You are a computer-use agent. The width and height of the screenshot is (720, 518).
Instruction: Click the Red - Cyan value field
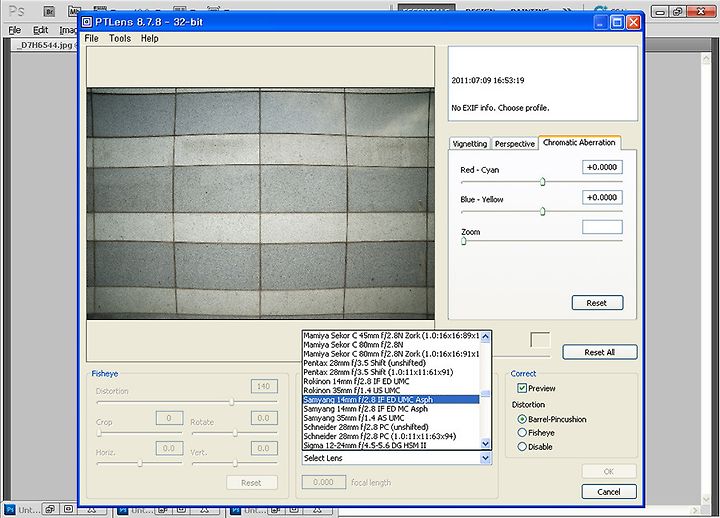tap(602, 167)
